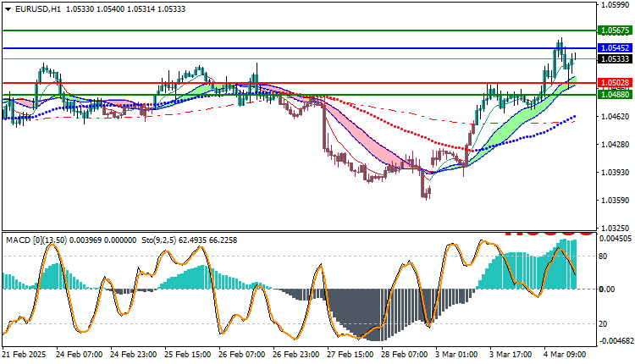Click the 1.05990 price scale value
The image size is (635, 364).
click(616, 5)
